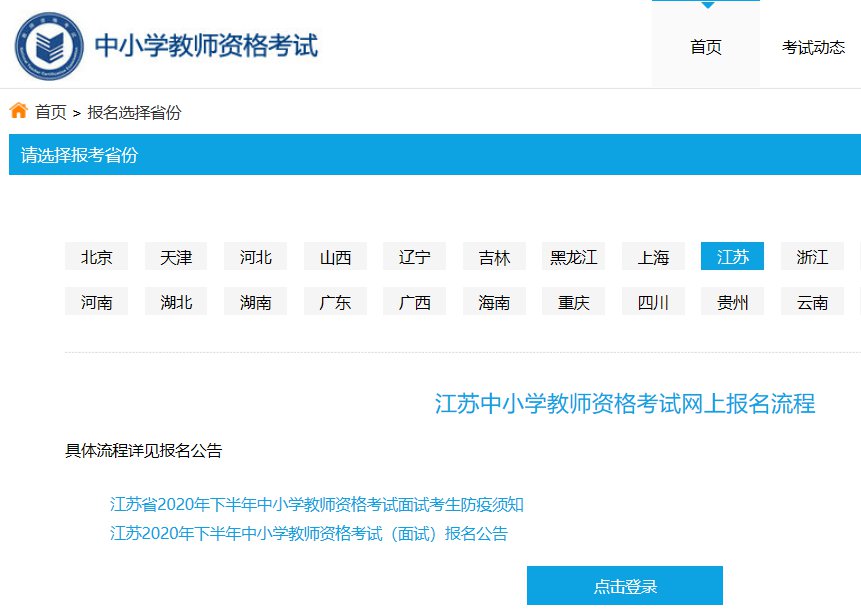Open 江苏省2020年下半年面试考生防疫须知 link
Image resolution: width=861 pixels, height=612 pixels.
[317, 504]
